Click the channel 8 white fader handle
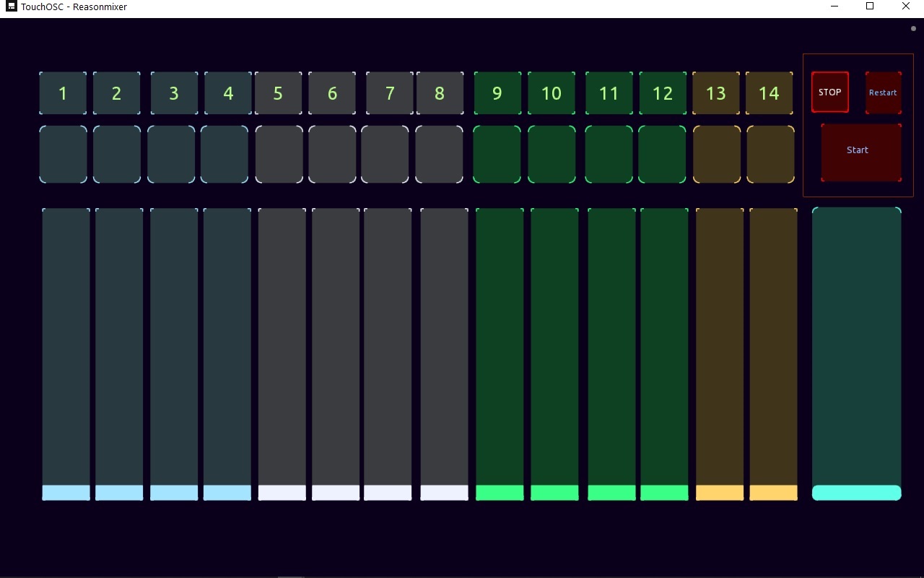 pos(445,493)
